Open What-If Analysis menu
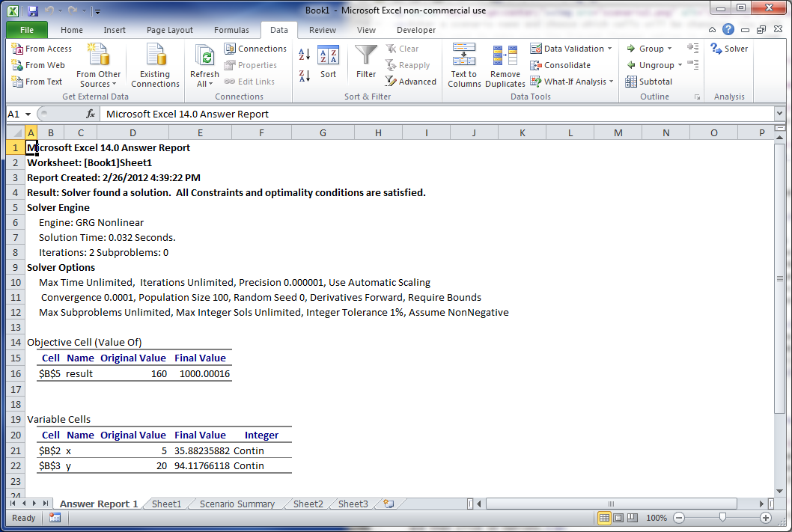This screenshot has height=532, width=792. (x=571, y=82)
